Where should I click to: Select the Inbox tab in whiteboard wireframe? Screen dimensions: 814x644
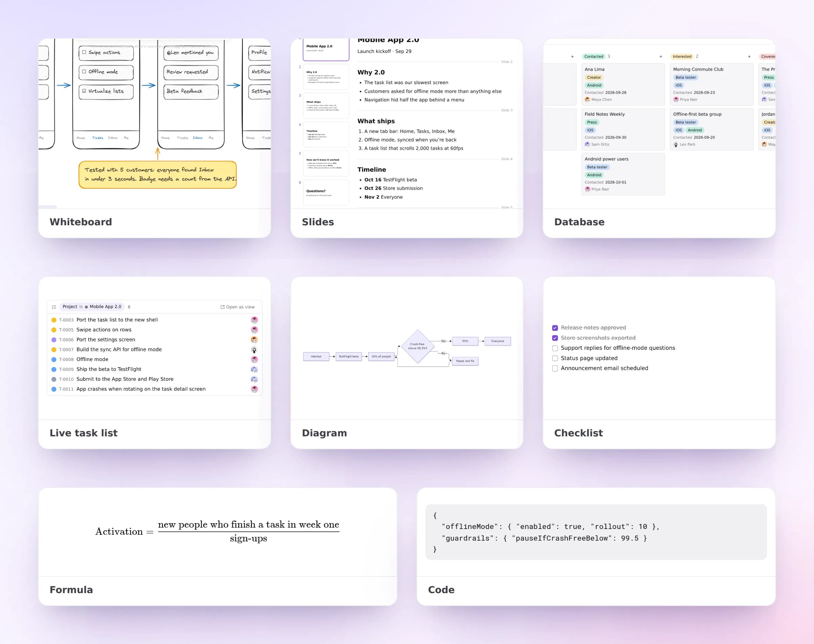pos(197,138)
